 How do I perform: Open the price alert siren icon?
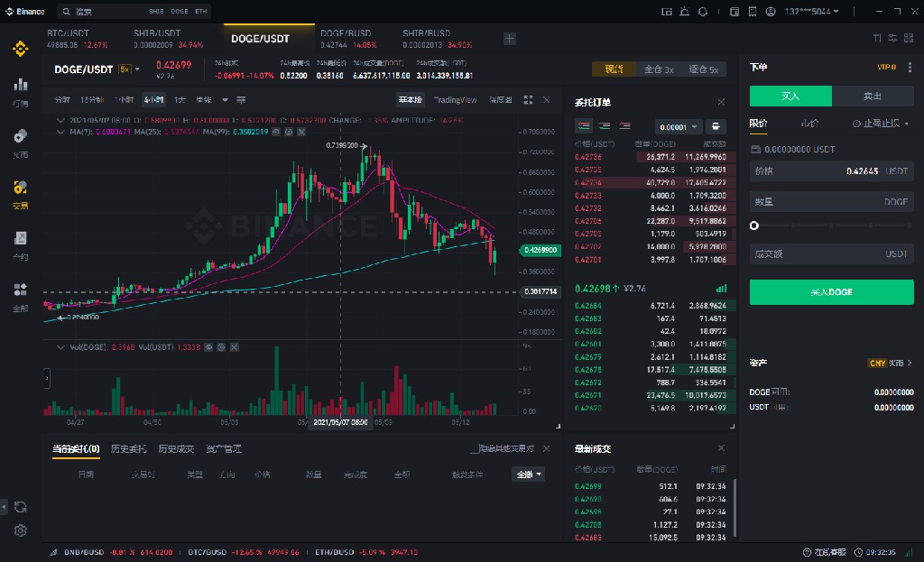click(x=684, y=11)
